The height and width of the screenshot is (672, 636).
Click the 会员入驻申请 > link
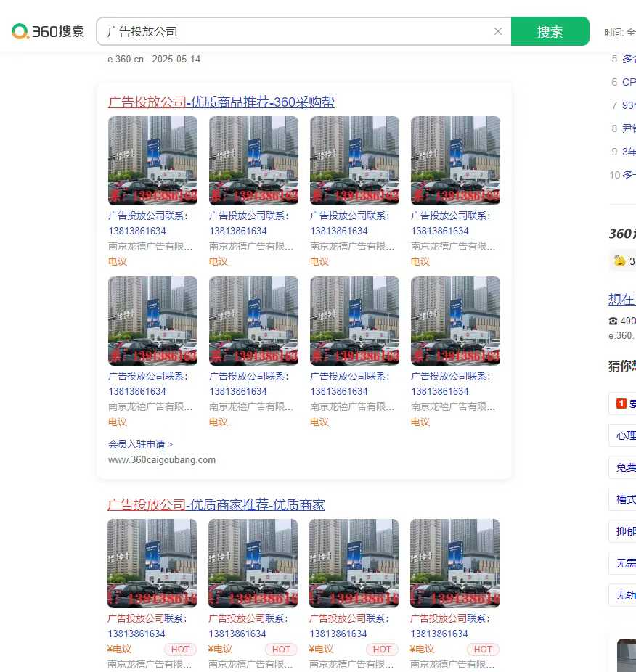point(140,444)
